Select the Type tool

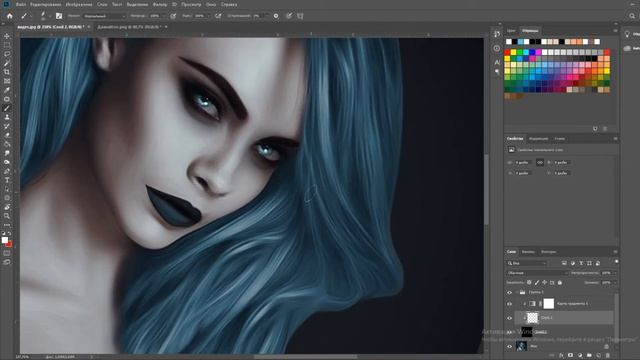7,180
